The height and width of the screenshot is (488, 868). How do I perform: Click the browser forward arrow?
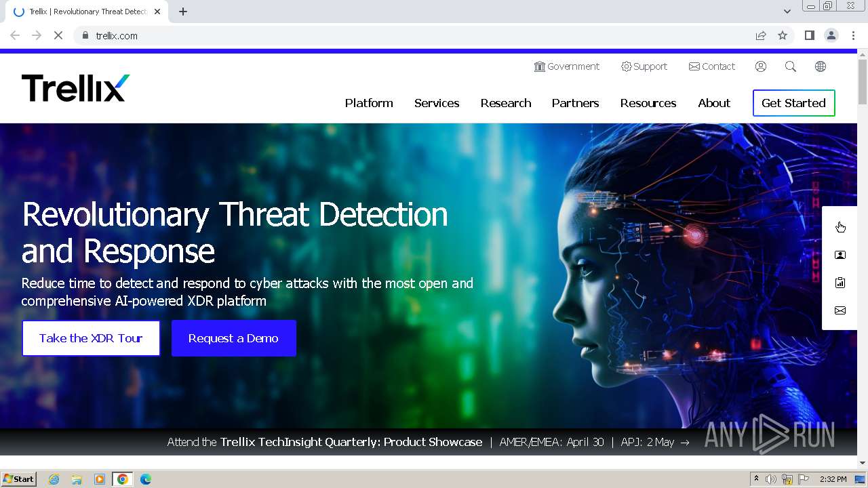tap(37, 35)
